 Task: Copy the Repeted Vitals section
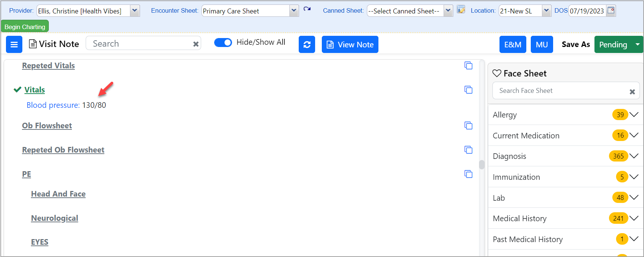pos(469,66)
